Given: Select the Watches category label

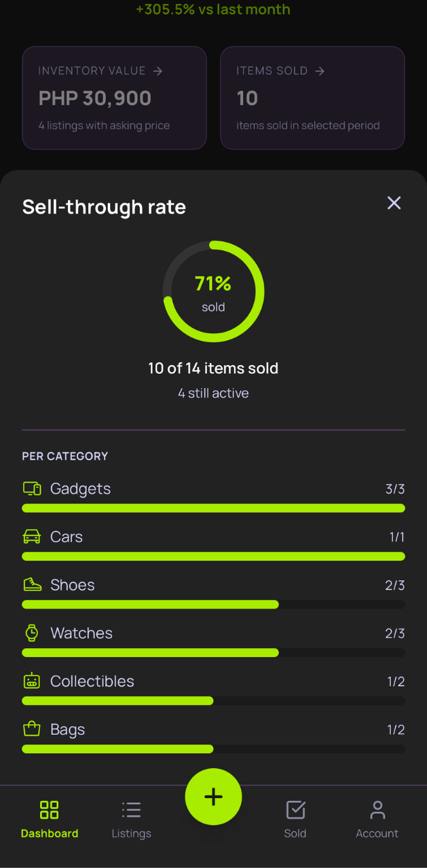Looking at the screenshot, I should 81,633.
